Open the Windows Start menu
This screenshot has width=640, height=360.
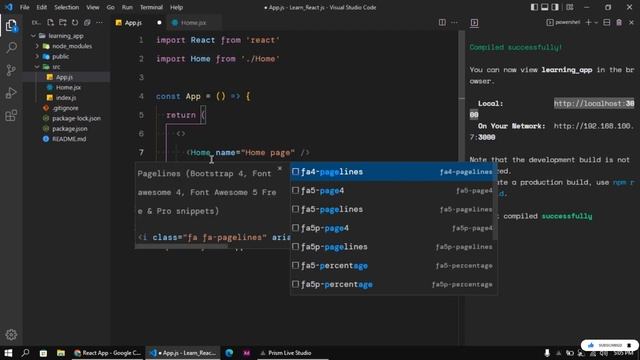click(8, 353)
